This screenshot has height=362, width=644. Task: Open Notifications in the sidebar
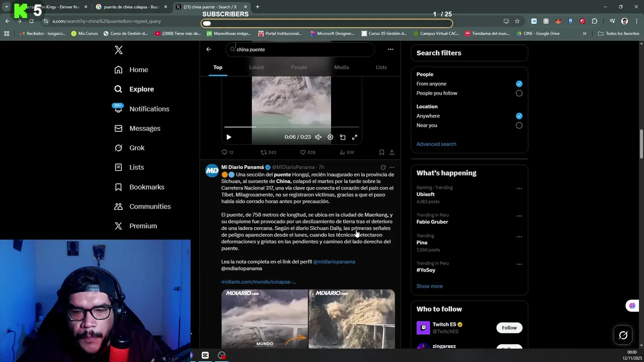point(141,109)
